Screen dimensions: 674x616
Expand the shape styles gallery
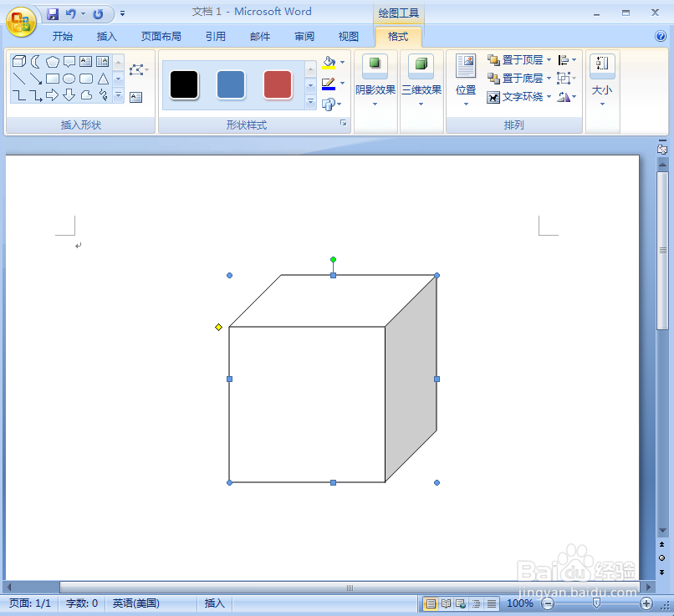click(310, 102)
